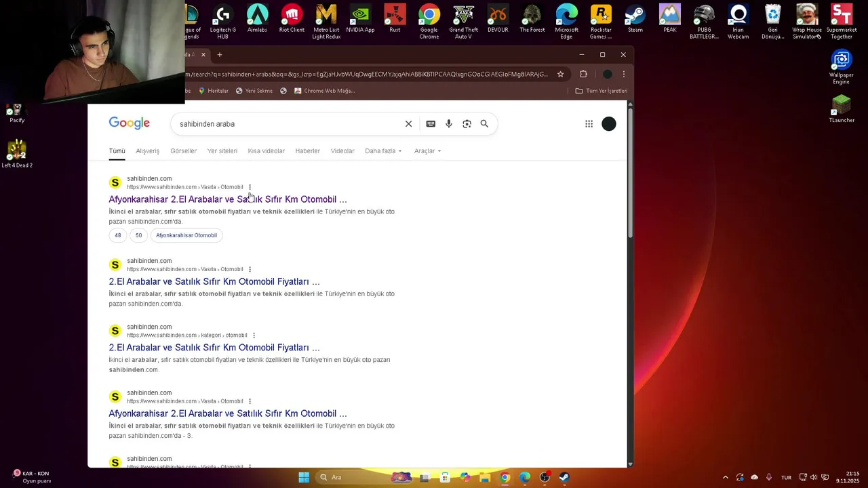Open first Afyonkarahisar 2.El Arabalar result link
The height and width of the screenshot is (488, 868).
coord(227,199)
